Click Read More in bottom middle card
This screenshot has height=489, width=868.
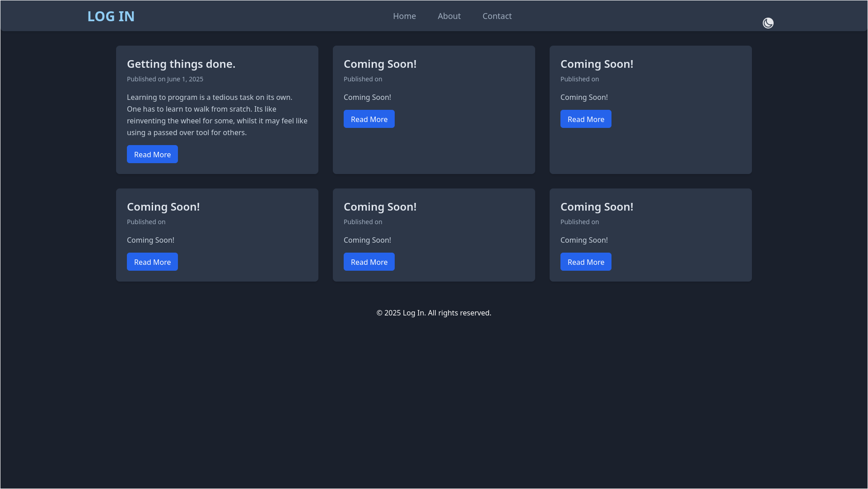[x=369, y=262]
